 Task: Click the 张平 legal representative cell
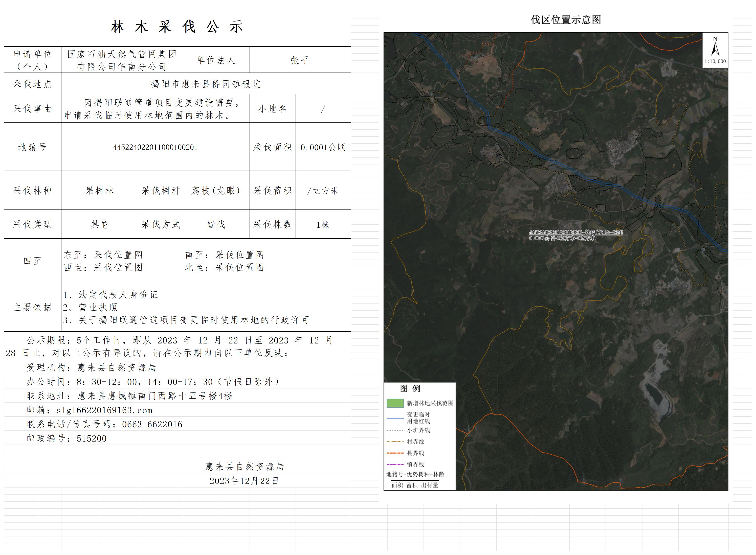(300, 60)
